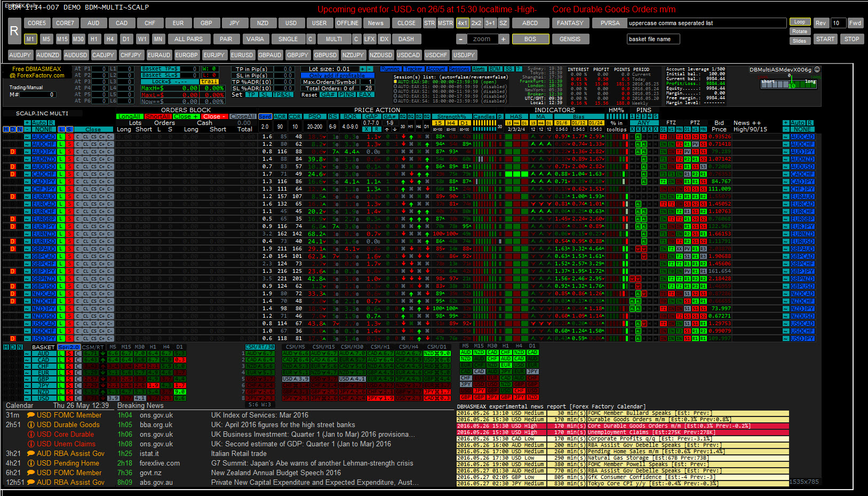Click the STOP slideshow button
The width and height of the screenshot is (868, 496).
tap(852, 39)
